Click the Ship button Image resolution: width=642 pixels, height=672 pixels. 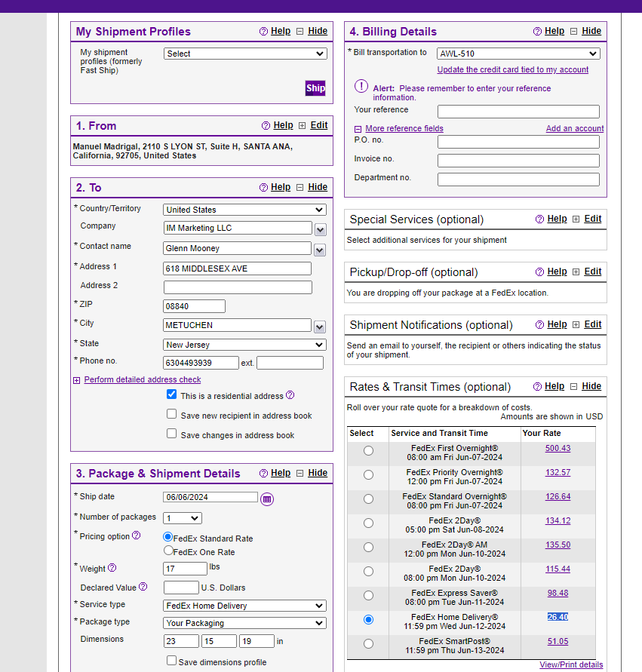click(x=315, y=87)
